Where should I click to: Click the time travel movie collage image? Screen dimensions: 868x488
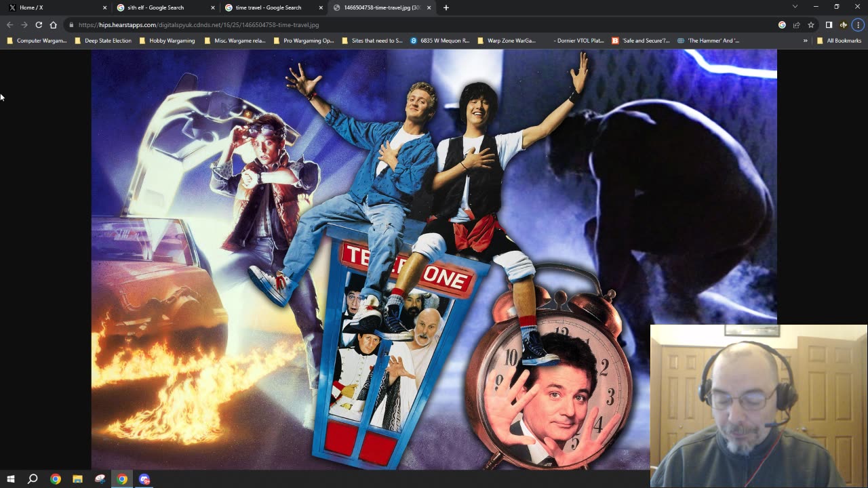[434, 260]
